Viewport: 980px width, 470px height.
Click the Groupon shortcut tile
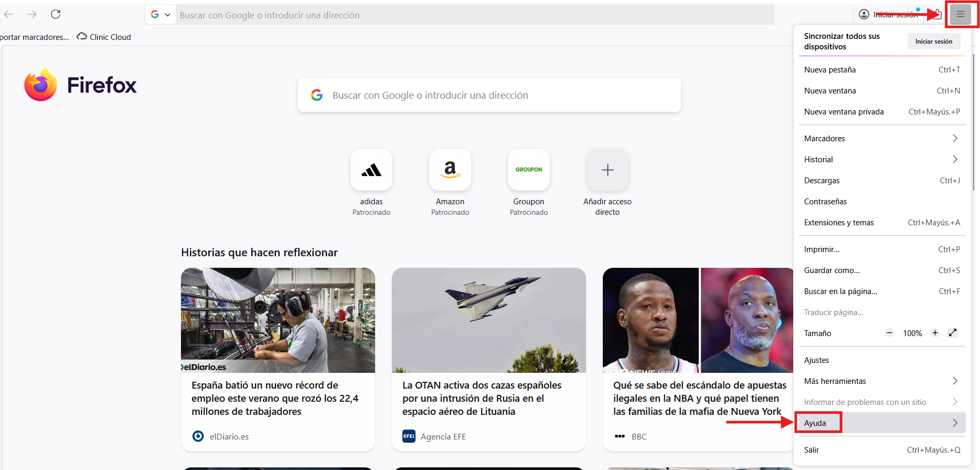point(528,170)
